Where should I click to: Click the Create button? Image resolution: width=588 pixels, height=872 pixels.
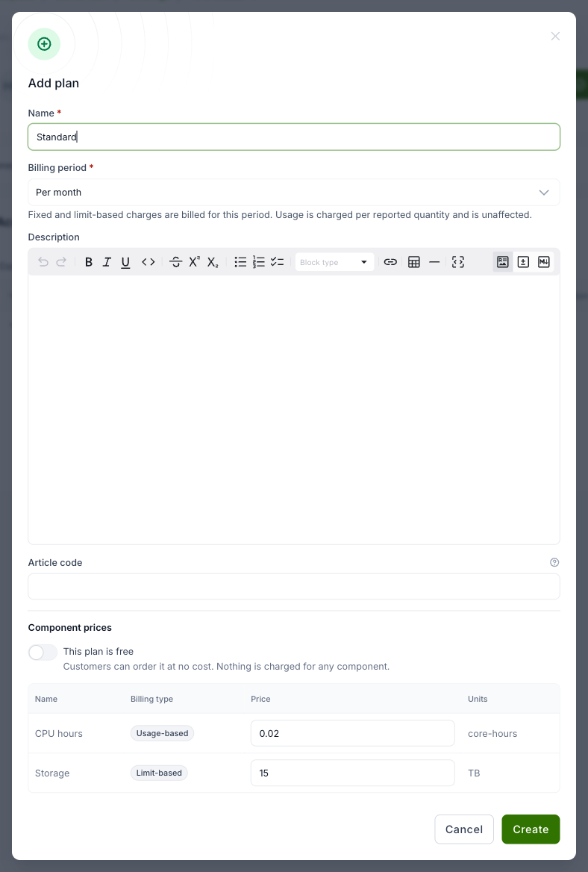pyautogui.click(x=531, y=829)
